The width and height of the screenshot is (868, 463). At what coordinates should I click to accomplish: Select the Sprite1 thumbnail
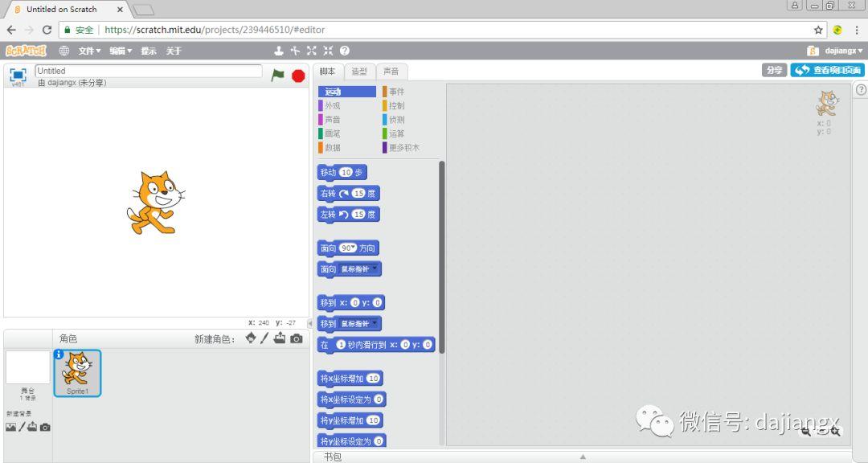pos(77,373)
